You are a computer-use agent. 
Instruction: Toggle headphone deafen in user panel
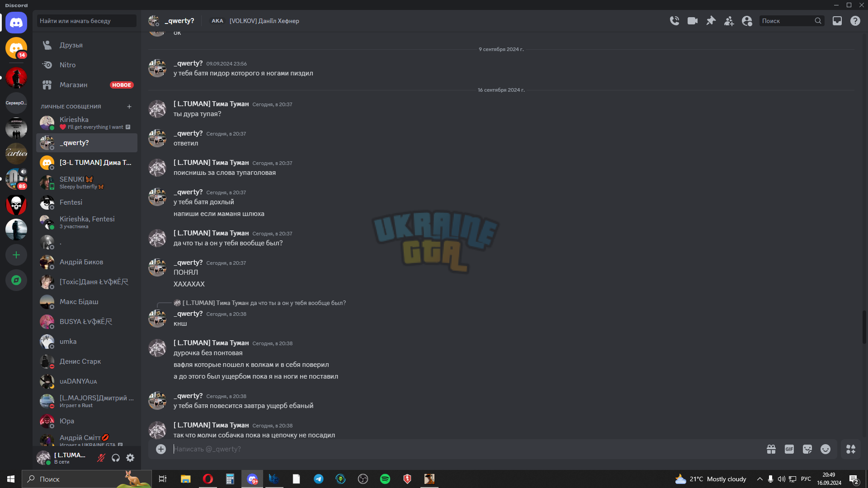[x=116, y=458]
